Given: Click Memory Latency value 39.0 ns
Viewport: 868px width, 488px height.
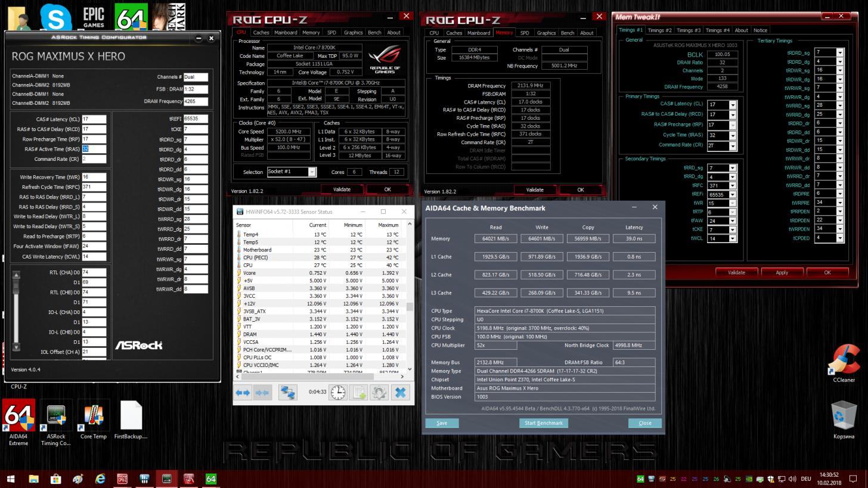Looking at the screenshot, I should [x=634, y=238].
